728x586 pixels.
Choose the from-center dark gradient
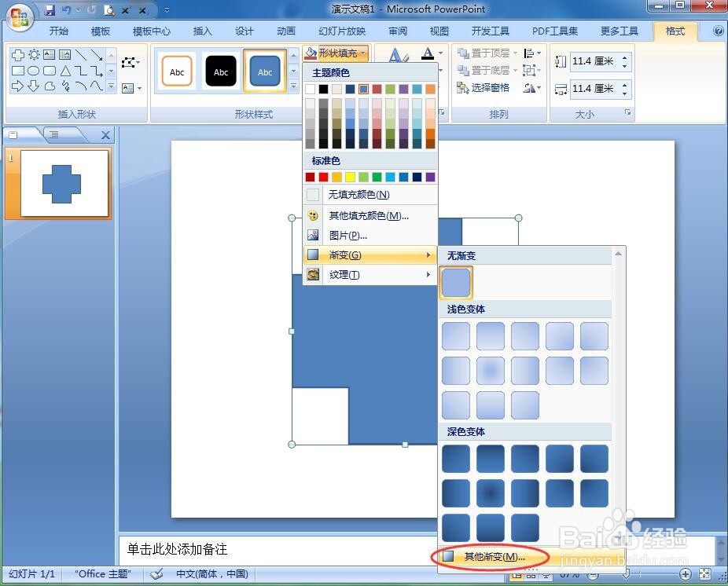point(491,493)
